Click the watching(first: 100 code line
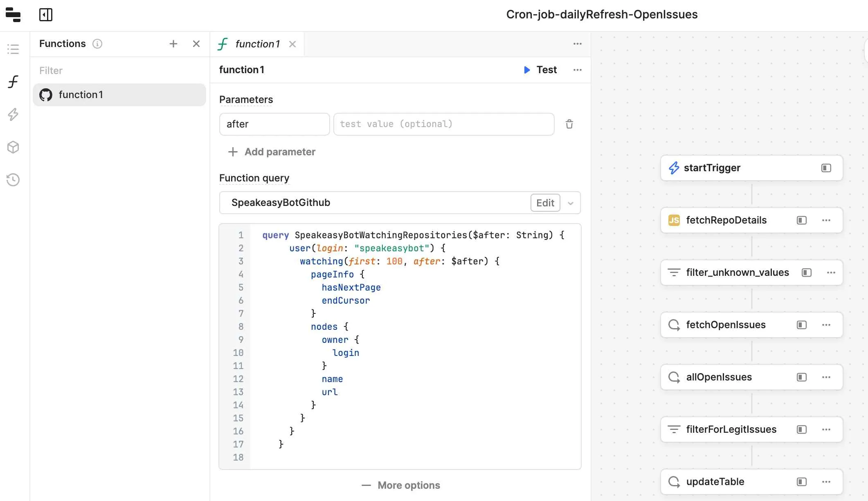The width and height of the screenshot is (868, 501). 400,262
